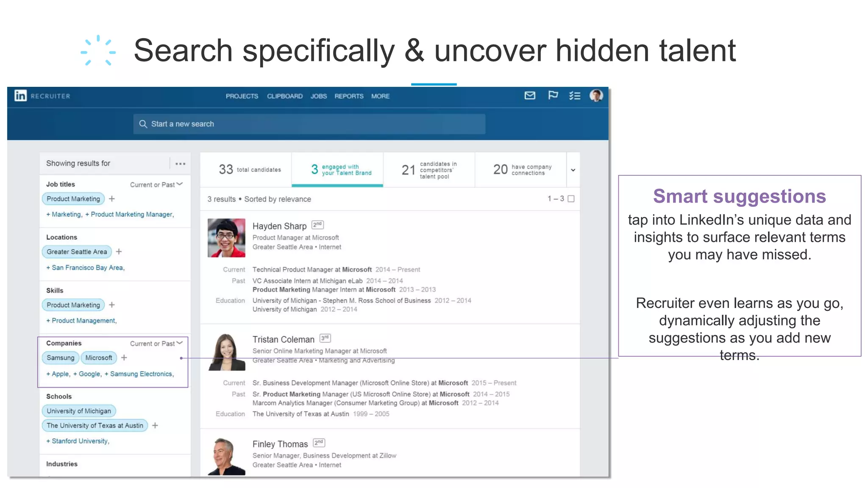868x488 pixels.
Task: Open Finley Thomas's profile name
Action: [280, 444]
